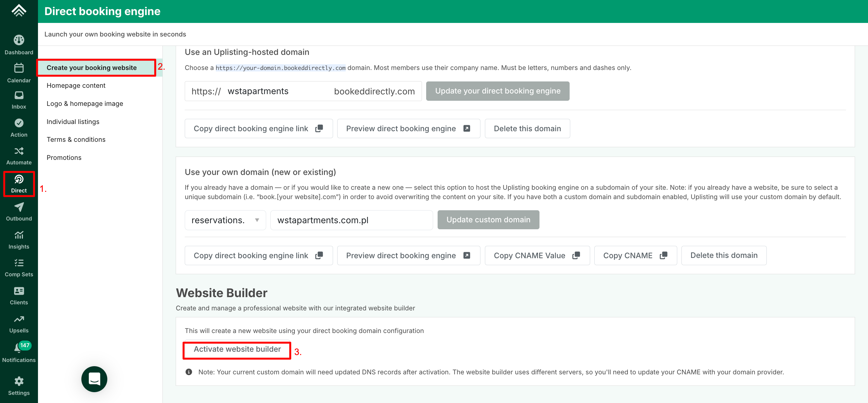Open the chat support bubble
Screen dimensions: 868x403
coord(94,379)
